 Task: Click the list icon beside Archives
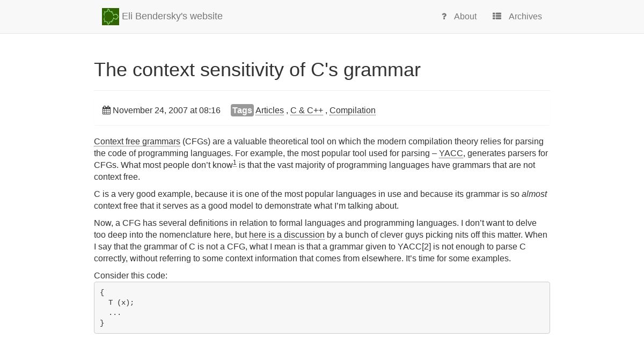(x=497, y=17)
